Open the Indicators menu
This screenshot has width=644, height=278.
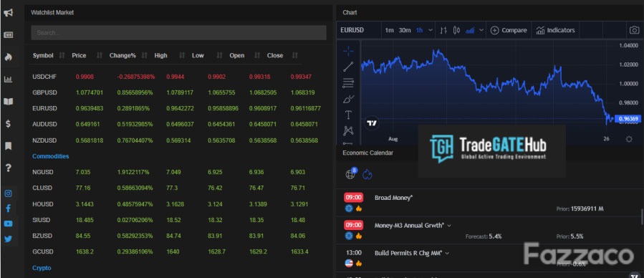pos(555,30)
